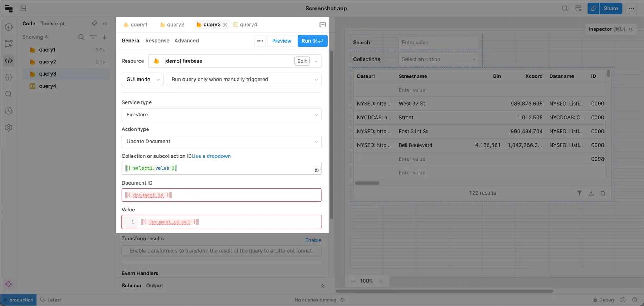Open the settings gear sidebar icon
The height and width of the screenshot is (306, 644).
[x=9, y=128]
